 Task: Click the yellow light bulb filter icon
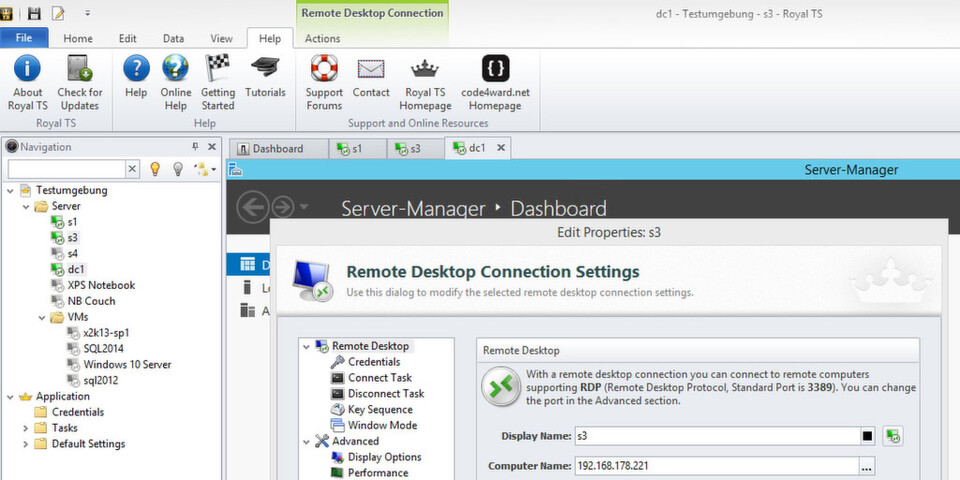(x=155, y=169)
